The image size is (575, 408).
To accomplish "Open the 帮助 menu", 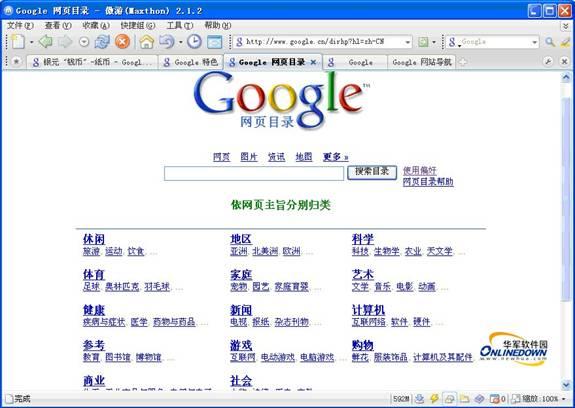I will (x=218, y=26).
